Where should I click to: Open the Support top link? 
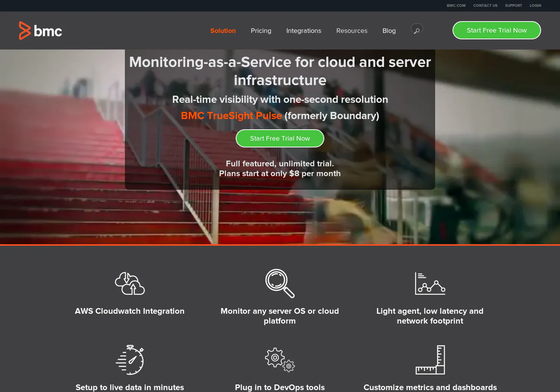click(513, 6)
